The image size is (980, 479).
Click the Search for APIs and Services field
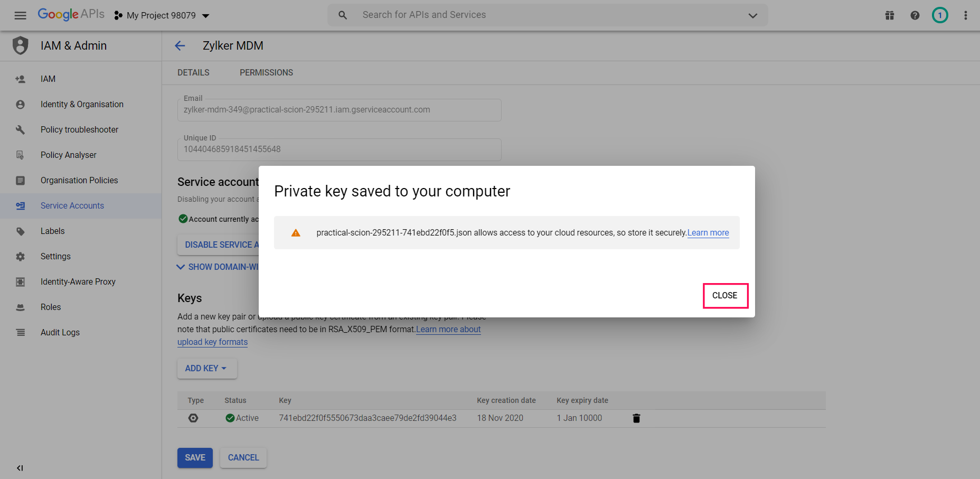(548, 15)
